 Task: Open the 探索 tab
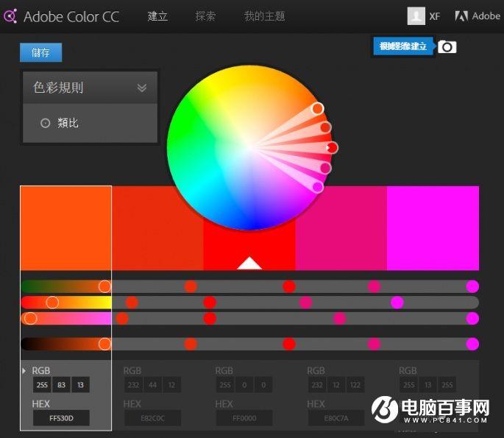pyautogui.click(x=205, y=16)
